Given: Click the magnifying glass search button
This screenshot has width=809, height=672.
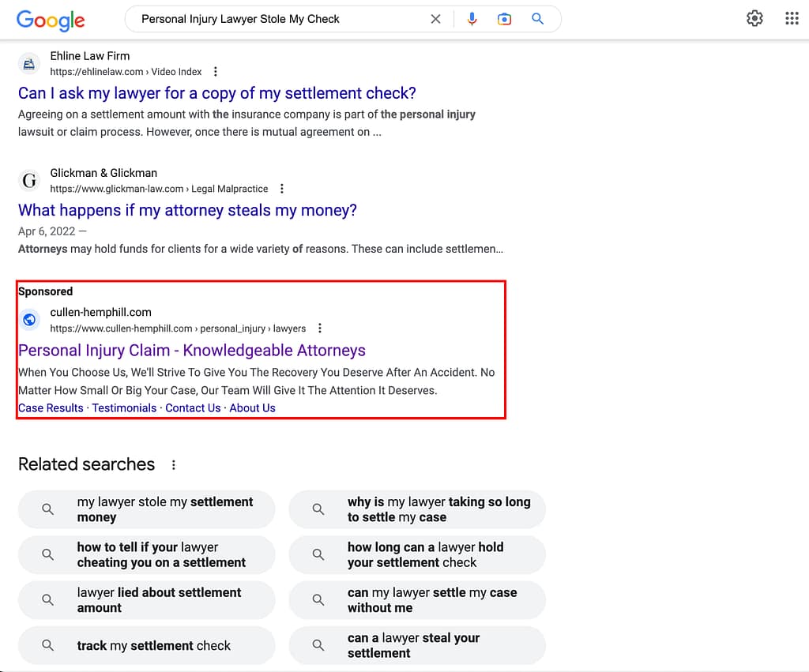Looking at the screenshot, I should coord(537,19).
